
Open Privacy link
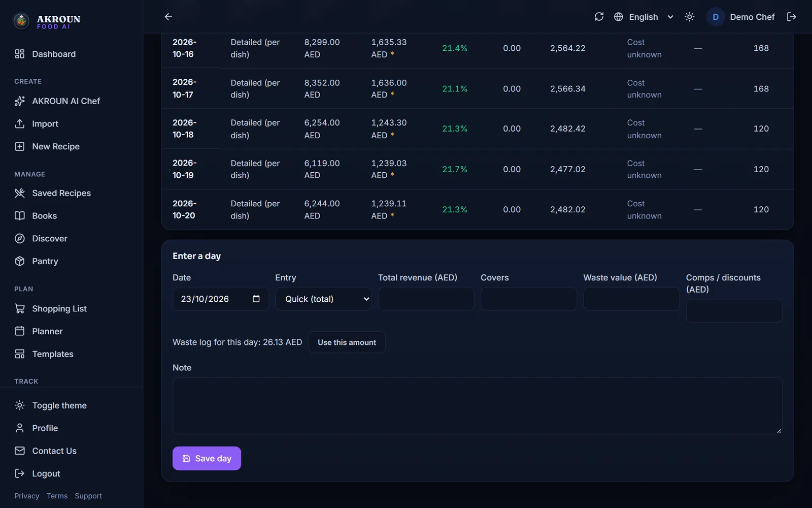tap(27, 496)
